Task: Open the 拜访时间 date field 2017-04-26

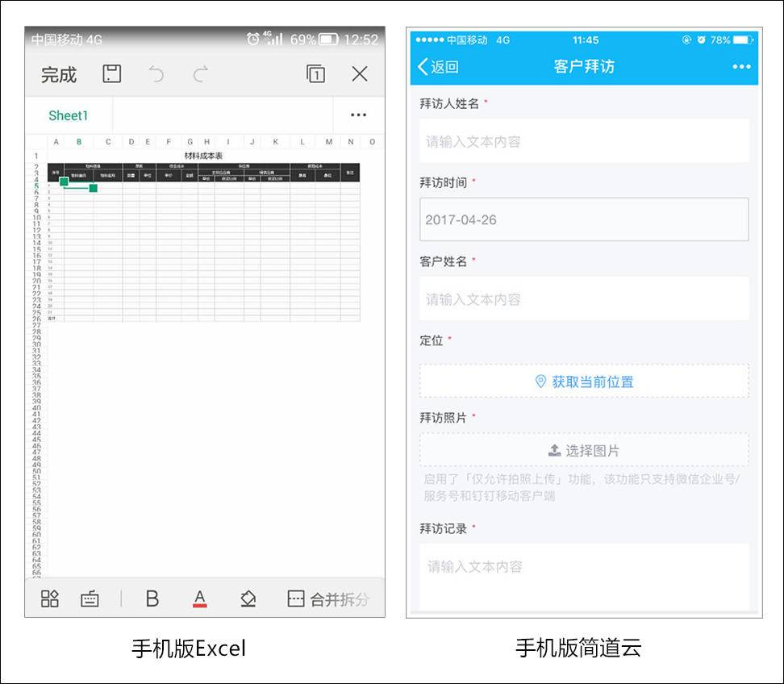Action: pos(584,219)
